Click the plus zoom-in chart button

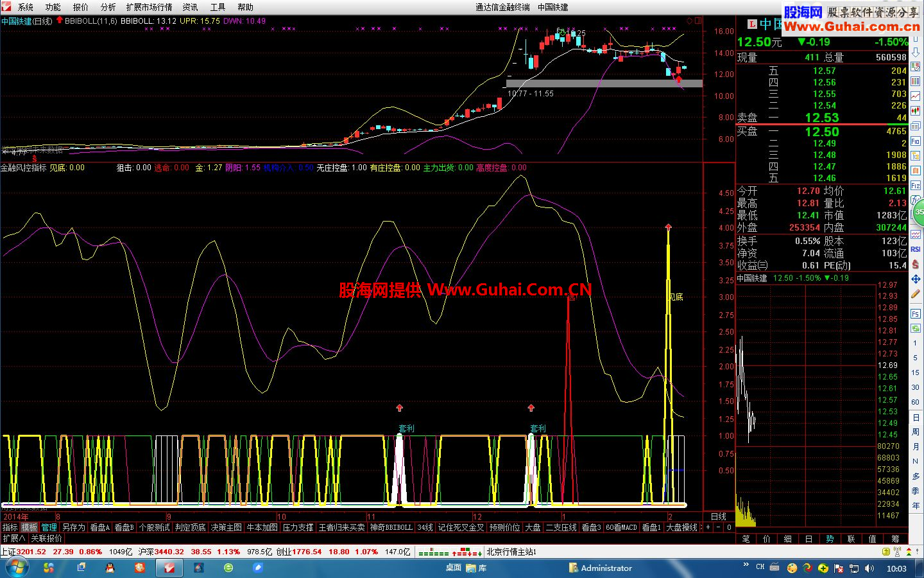click(708, 527)
